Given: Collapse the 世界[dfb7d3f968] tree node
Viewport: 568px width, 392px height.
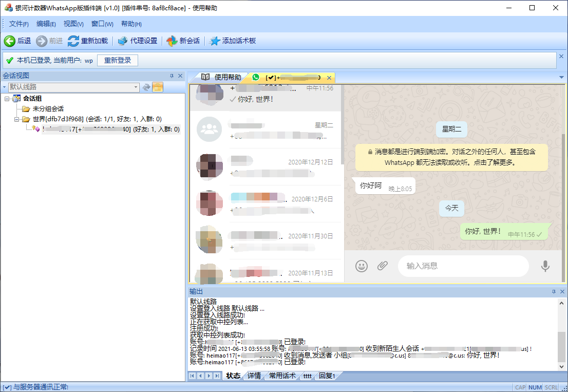Looking at the screenshot, I should coord(17,119).
